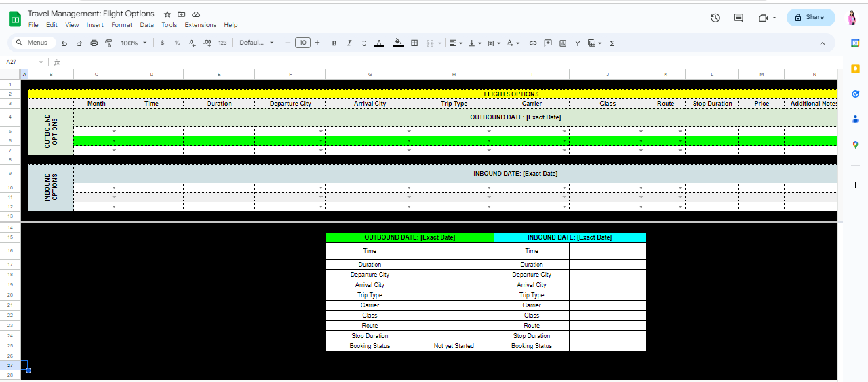The image size is (868, 382).
Task: Create a filter with funnel icon
Action: 578,43
